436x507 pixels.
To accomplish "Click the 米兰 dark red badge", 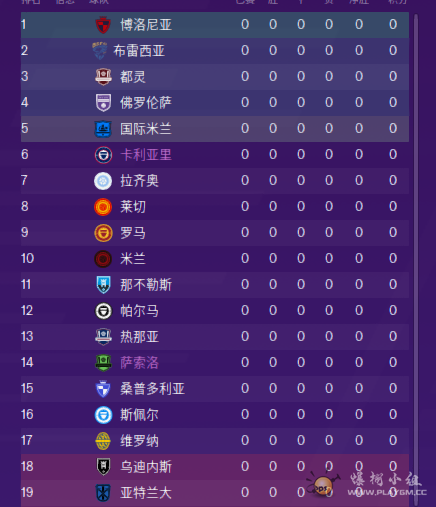I will [103, 259].
